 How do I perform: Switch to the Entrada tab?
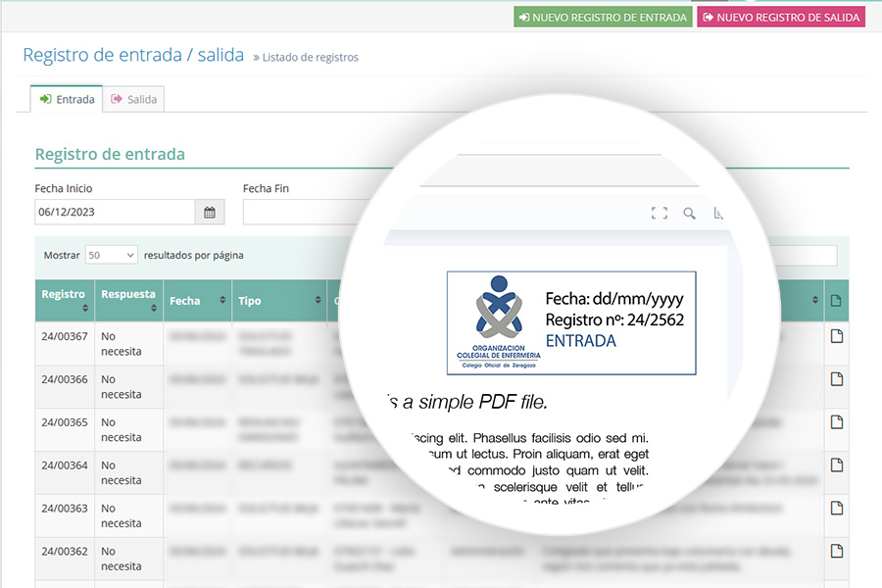[67, 100]
